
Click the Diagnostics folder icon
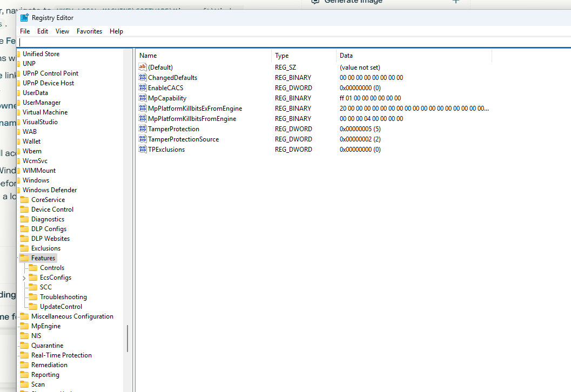click(24, 219)
